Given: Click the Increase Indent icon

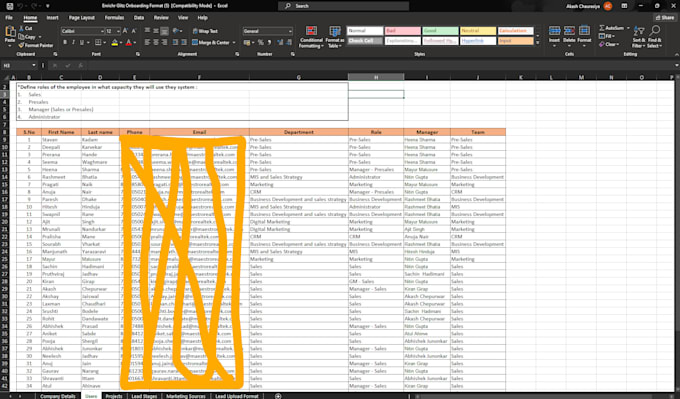Looking at the screenshot, I should click(184, 43).
